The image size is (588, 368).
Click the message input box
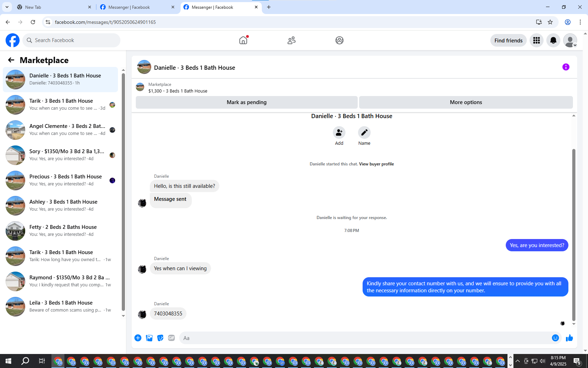click(364, 338)
